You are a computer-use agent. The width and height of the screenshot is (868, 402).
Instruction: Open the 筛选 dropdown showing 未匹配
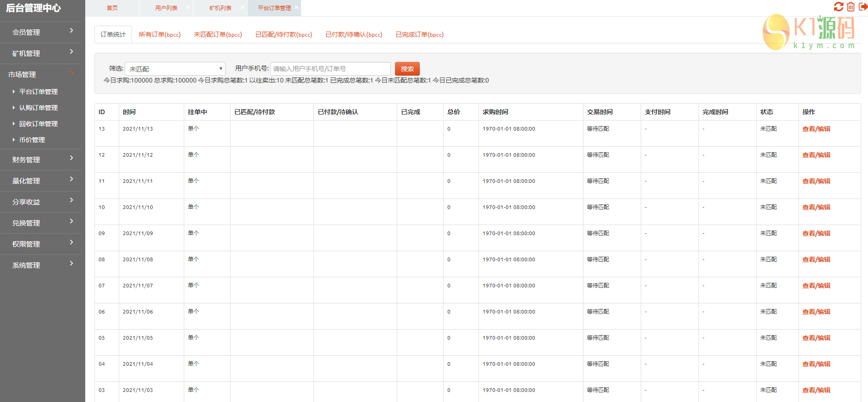[175, 69]
